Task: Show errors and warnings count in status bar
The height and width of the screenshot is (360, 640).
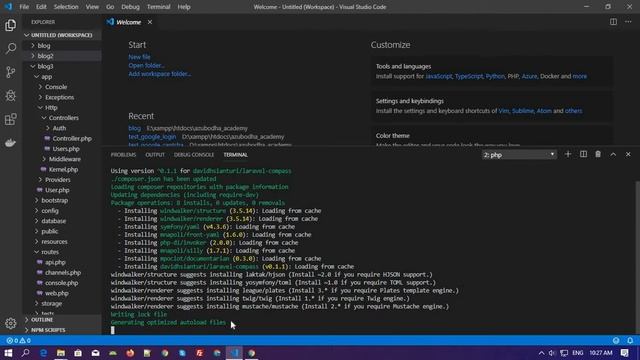Action: click(x=18, y=340)
